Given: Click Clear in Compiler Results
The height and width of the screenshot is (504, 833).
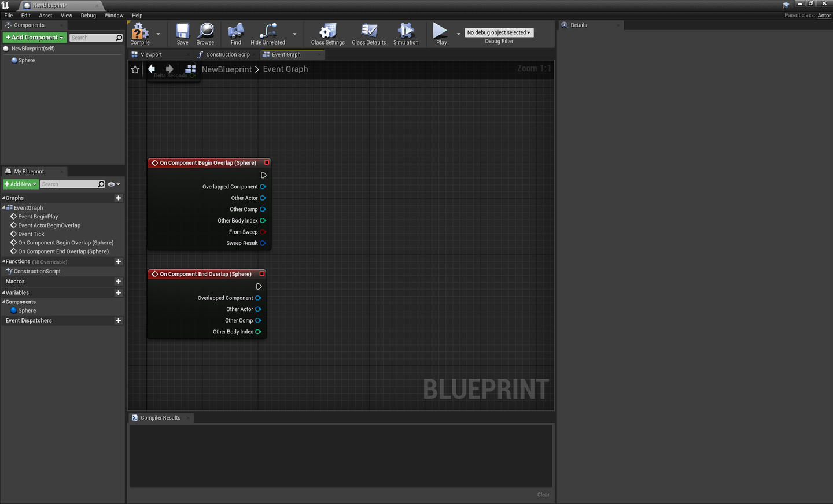Looking at the screenshot, I should 543,495.
